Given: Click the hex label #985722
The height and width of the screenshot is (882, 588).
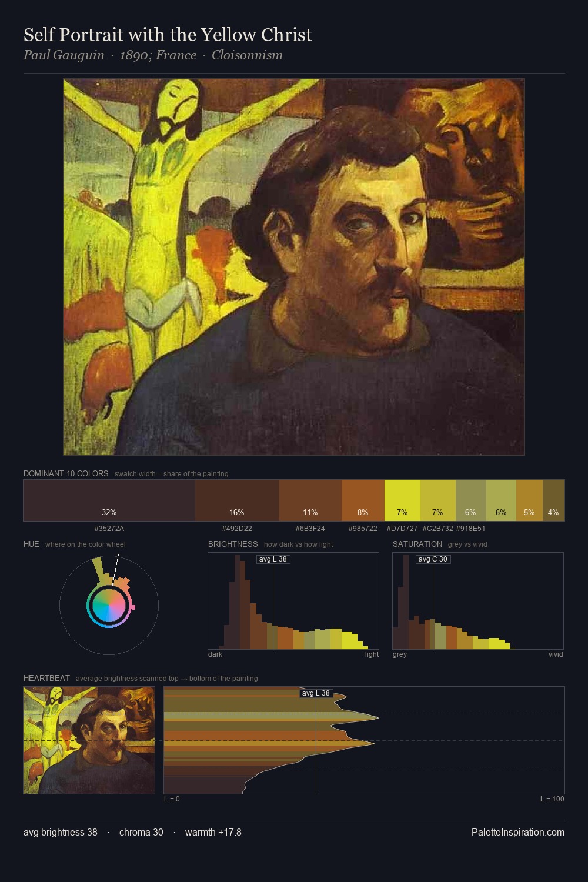Looking at the screenshot, I should 363,529.
